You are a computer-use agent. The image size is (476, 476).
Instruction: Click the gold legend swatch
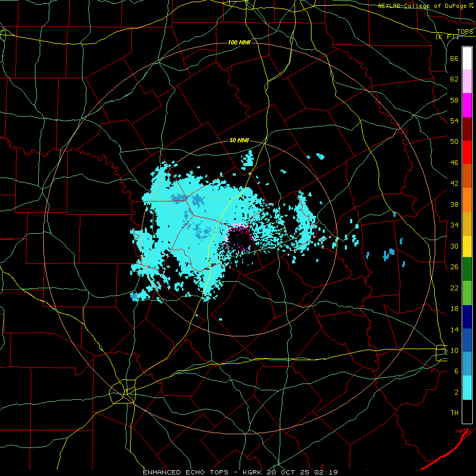(x=467, y=224)
